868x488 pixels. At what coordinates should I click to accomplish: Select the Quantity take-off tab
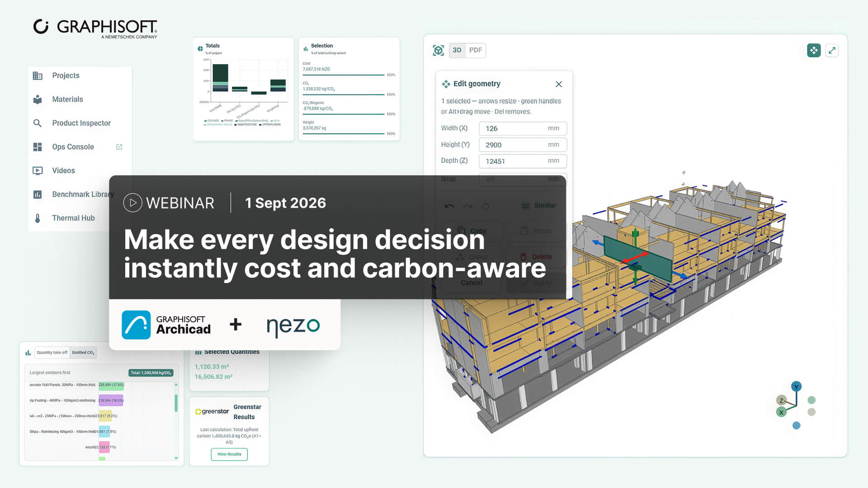[52, 352]
